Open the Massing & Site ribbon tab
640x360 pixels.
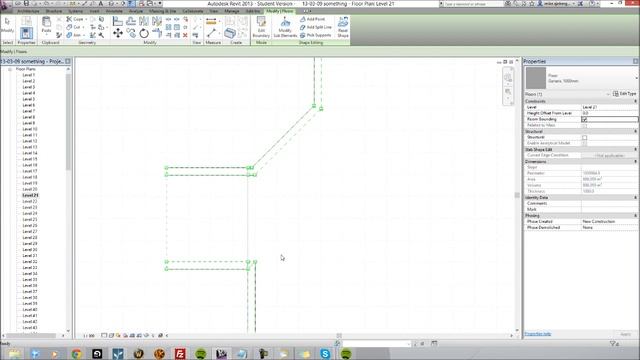[162, 11]
